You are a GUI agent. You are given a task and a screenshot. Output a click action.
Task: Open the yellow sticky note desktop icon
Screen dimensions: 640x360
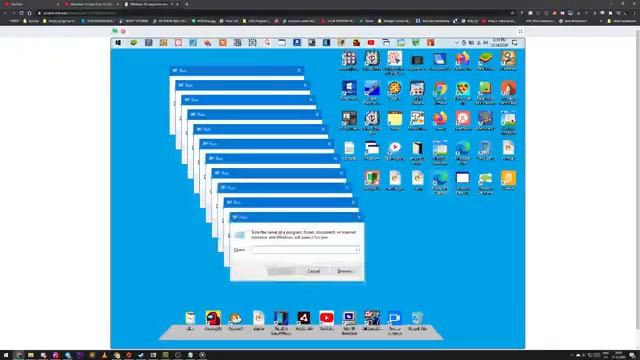(395, 119)
